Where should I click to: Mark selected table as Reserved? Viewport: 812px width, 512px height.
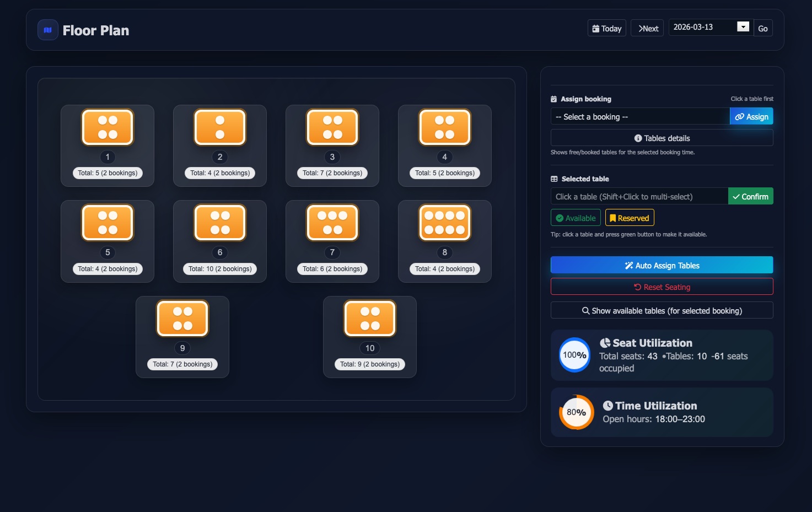click(x=630, y=218)
